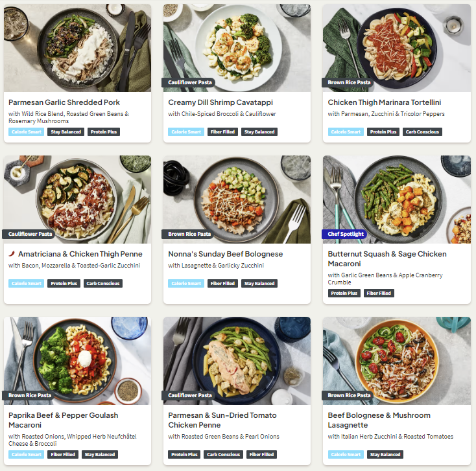The width and height of the screenshot is (476, 471).
Task: Click Chicken Thigh Marinara Tortellini title
Action: [385, 102]
